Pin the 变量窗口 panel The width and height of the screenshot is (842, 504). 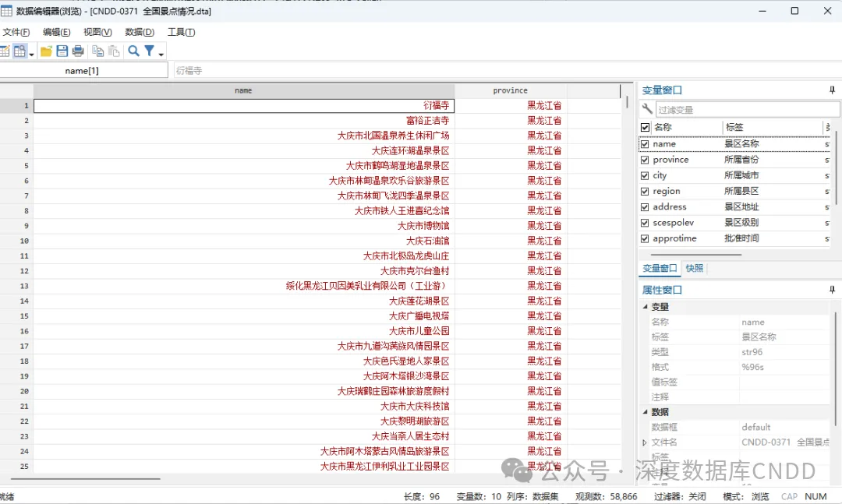[x=832, y=90]
